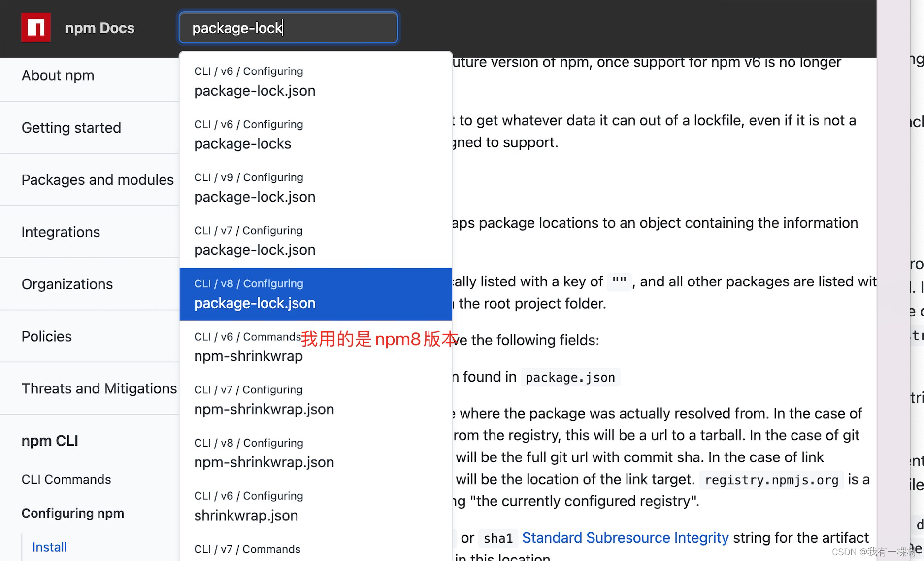Select Getting started in the sidebar

click(71, 128)
